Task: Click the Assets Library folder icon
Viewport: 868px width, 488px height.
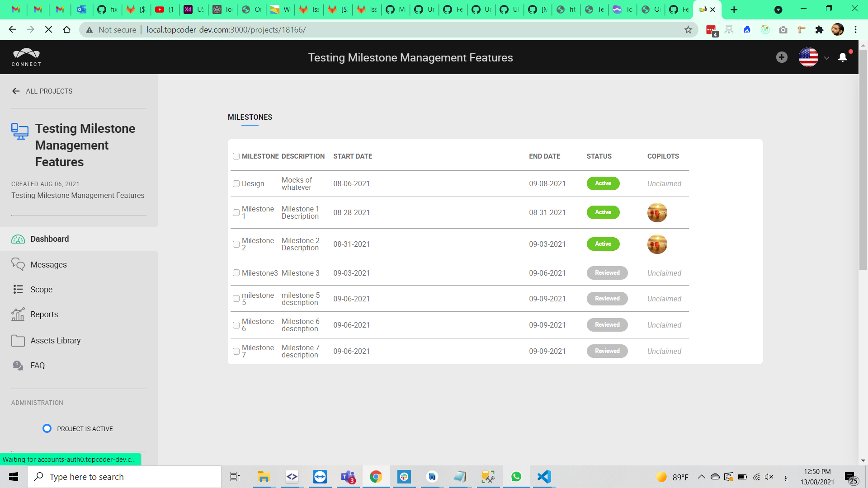Action: pyautogui.click(x=18, y=340)
